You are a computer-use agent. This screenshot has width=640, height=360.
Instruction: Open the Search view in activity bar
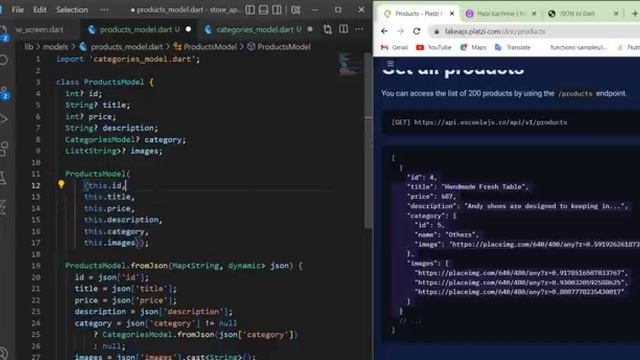click(4, 60)
